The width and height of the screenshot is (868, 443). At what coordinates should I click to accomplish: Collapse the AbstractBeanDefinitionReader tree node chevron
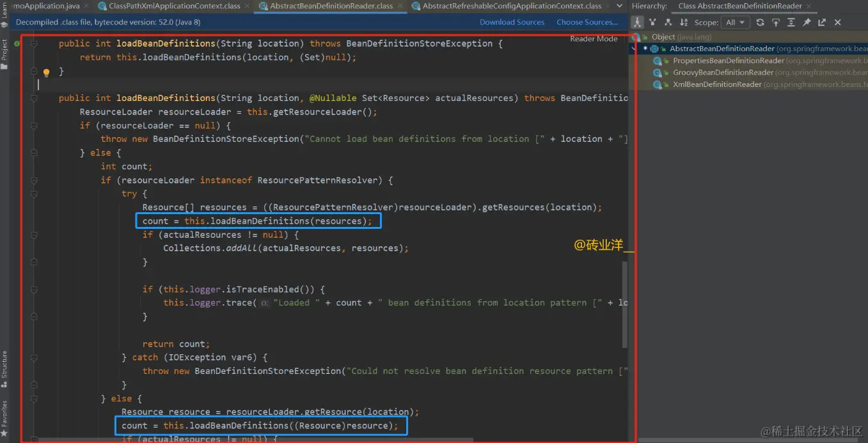(x=633, y=49)
